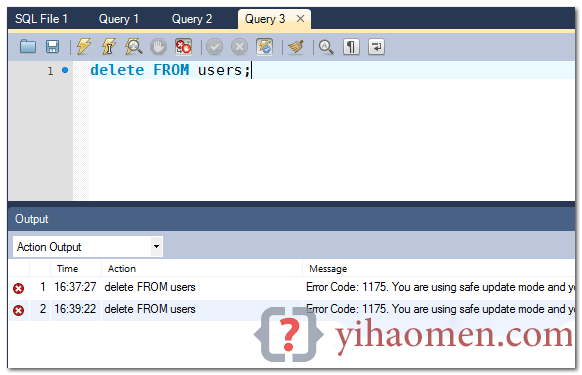Click time cell 16:39:22
Screen dimensions: 582x375
[x=75, y=309]
